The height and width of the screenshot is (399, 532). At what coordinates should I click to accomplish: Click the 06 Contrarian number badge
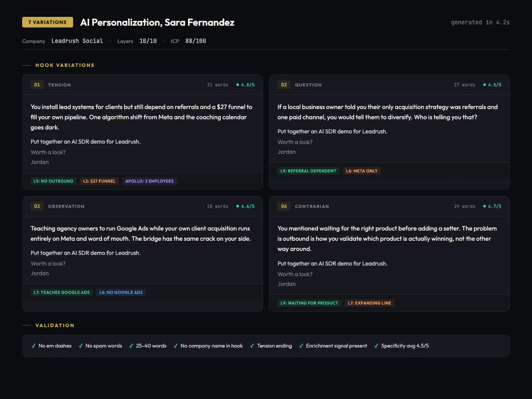pos(284,206)
